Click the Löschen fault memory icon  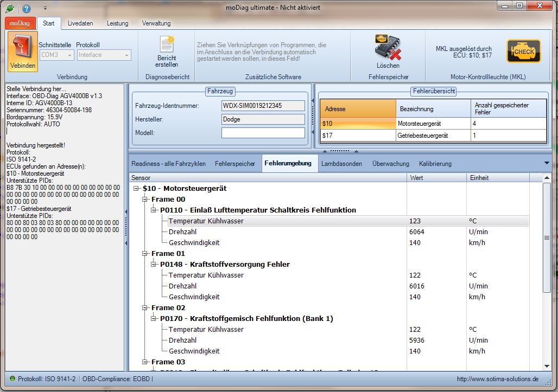388,47
